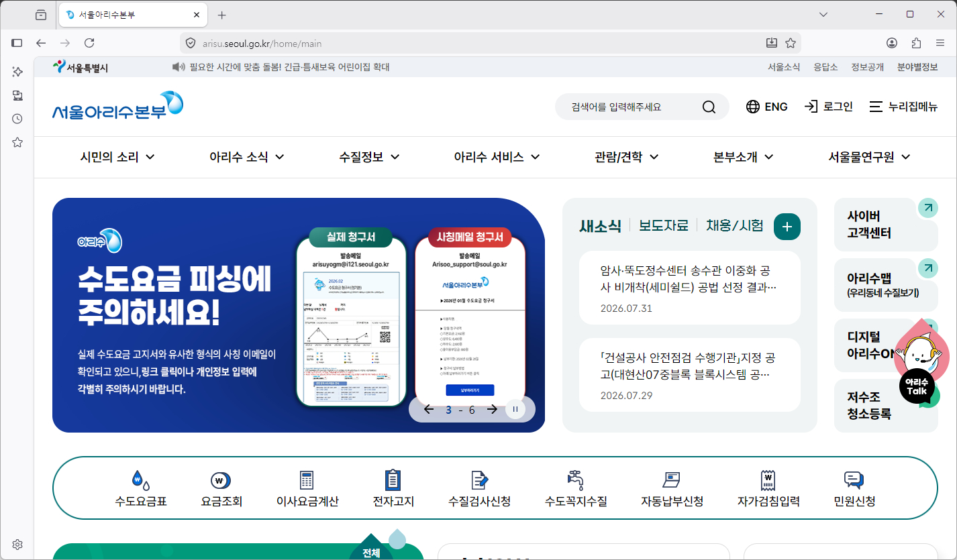The width and height of the screenshot is (957, 560).
Task: Click the 전체 tab at the bottom
Action: (371, 553)
